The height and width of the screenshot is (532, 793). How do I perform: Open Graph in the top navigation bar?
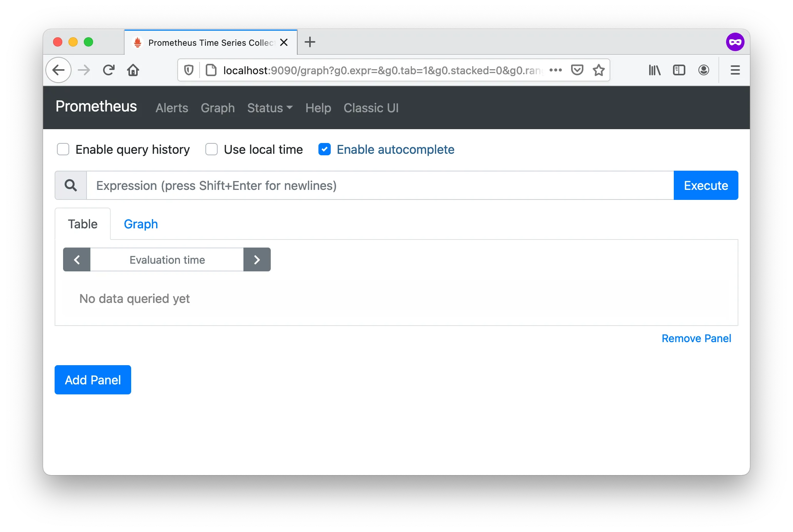(218, 108)
